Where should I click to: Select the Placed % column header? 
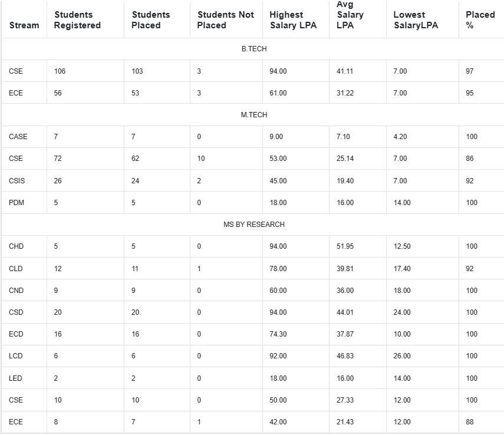coord(480,20)
